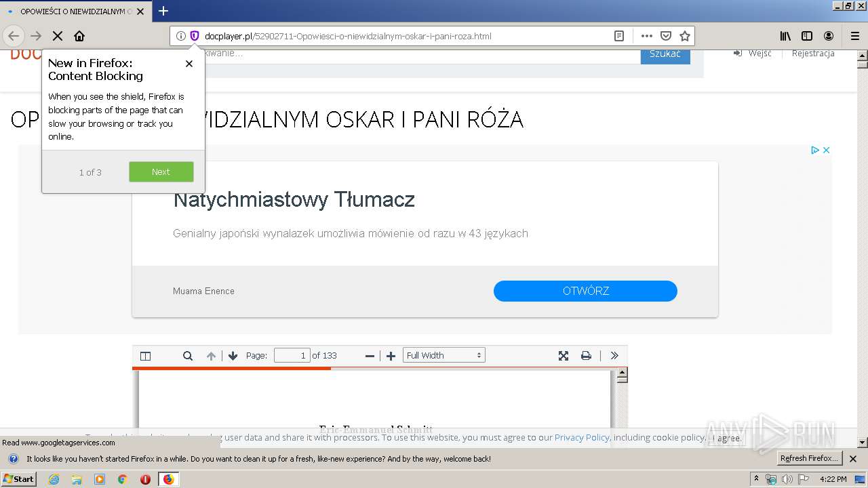The image size is (868, 488).
Task: Launch Opera from the taskbar
Action: 145,479
